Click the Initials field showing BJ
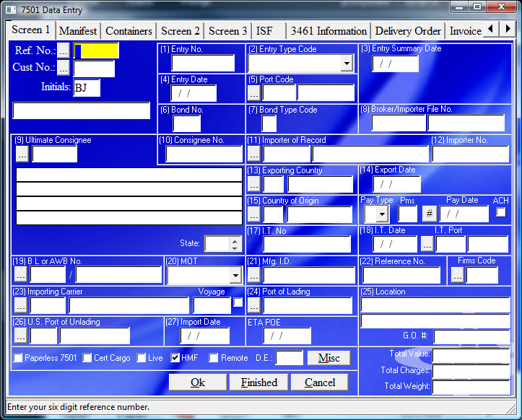The height and width of the screenshot is (420, 522). pos(87,88)
